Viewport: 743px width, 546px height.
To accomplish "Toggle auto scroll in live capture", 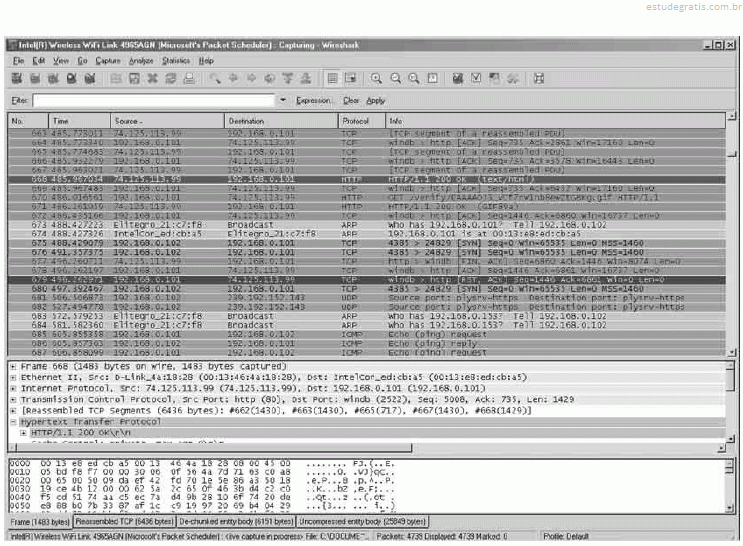I will point(351,79).
